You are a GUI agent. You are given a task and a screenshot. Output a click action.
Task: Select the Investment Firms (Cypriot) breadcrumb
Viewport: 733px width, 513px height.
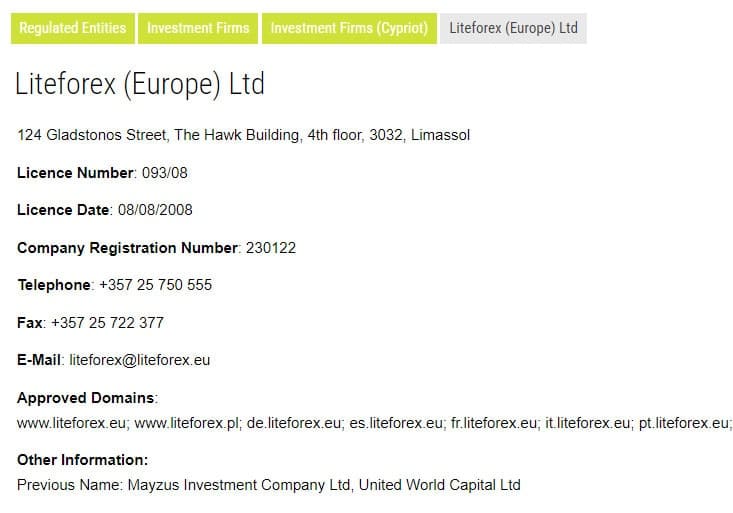pos(349,28)
